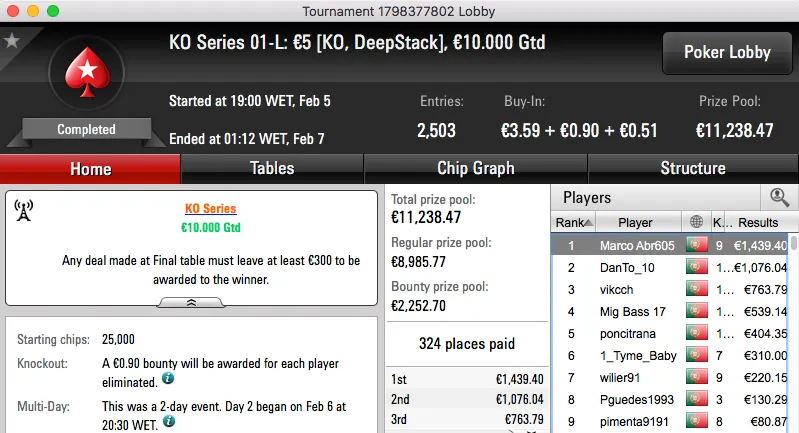Open the Structure tab

click(692, 169)
